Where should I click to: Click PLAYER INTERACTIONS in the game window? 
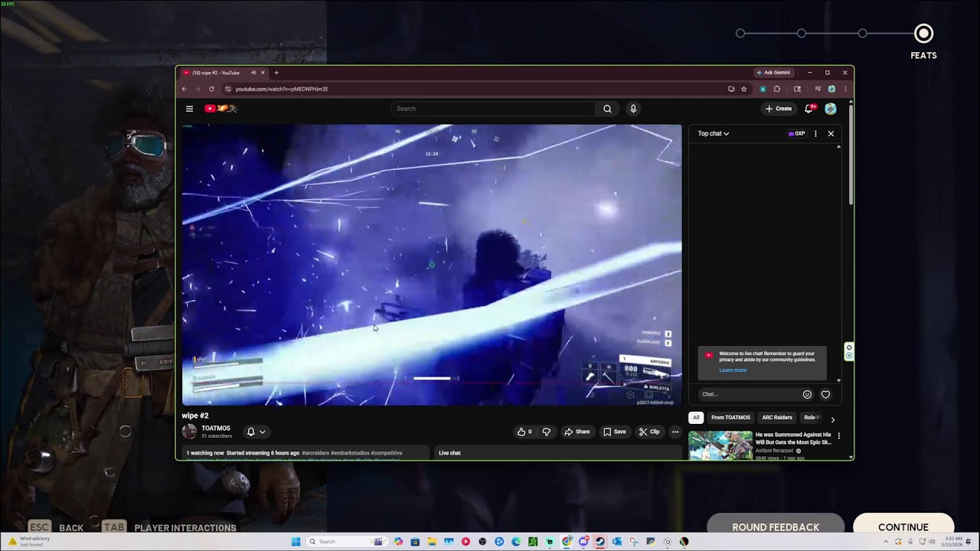tap(185, 528)
